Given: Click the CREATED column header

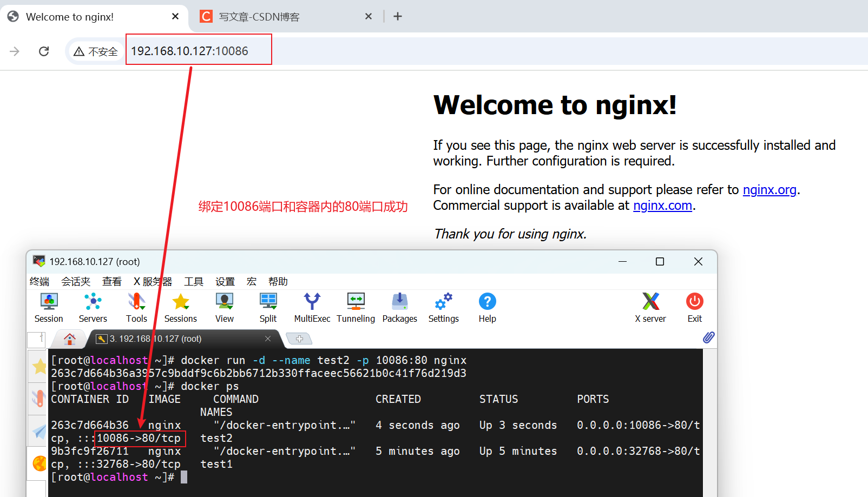Looking at the screenshot, I should (x=398, y=399).
